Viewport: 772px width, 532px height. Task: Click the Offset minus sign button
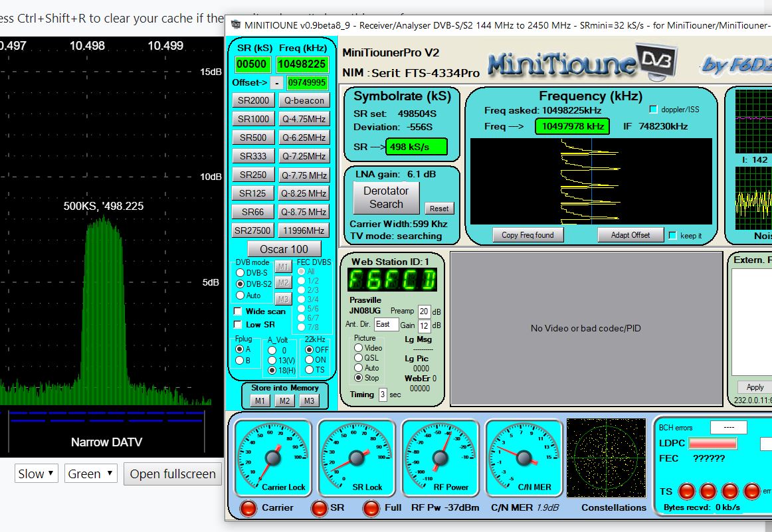(276, 83)
